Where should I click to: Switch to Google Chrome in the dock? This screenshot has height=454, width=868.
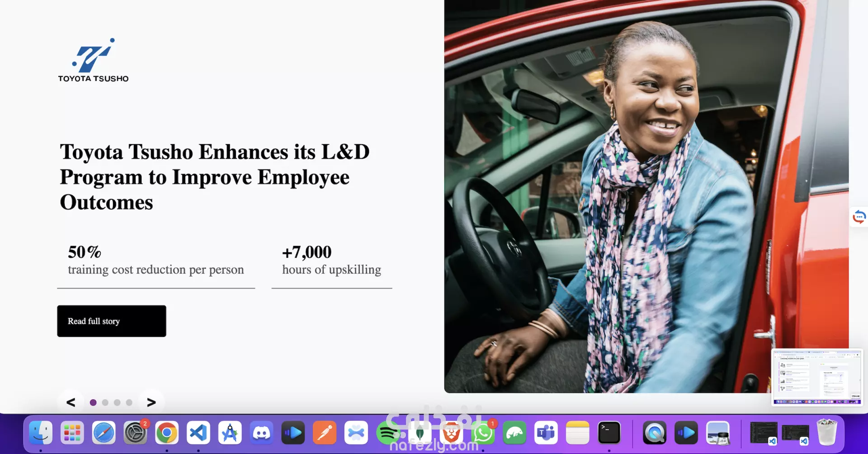coord(167,433)
